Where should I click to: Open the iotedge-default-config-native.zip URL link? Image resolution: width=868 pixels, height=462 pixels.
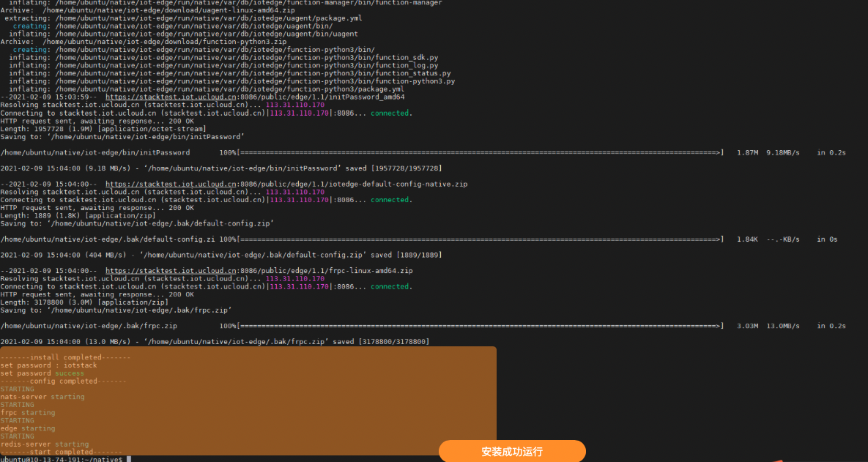[x=286, y=184]
